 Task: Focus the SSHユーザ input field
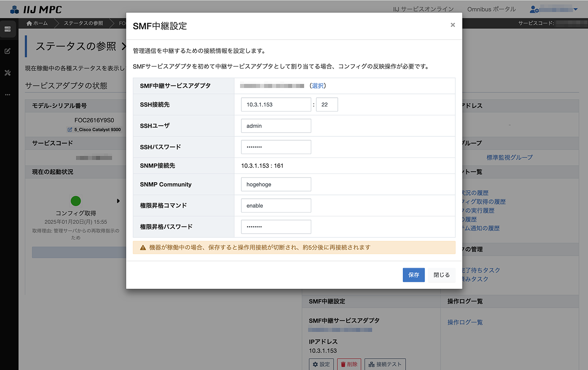[x=276, y=126]
